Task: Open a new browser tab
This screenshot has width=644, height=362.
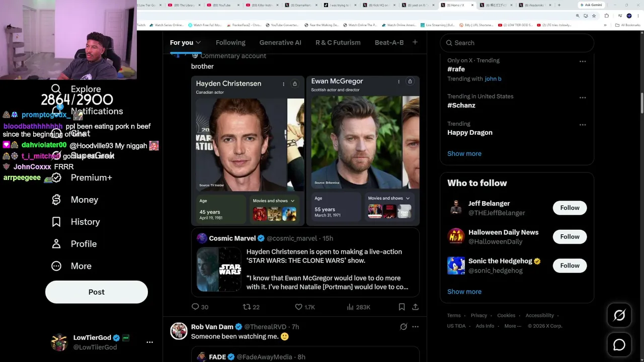Action: tap(559, 5)
